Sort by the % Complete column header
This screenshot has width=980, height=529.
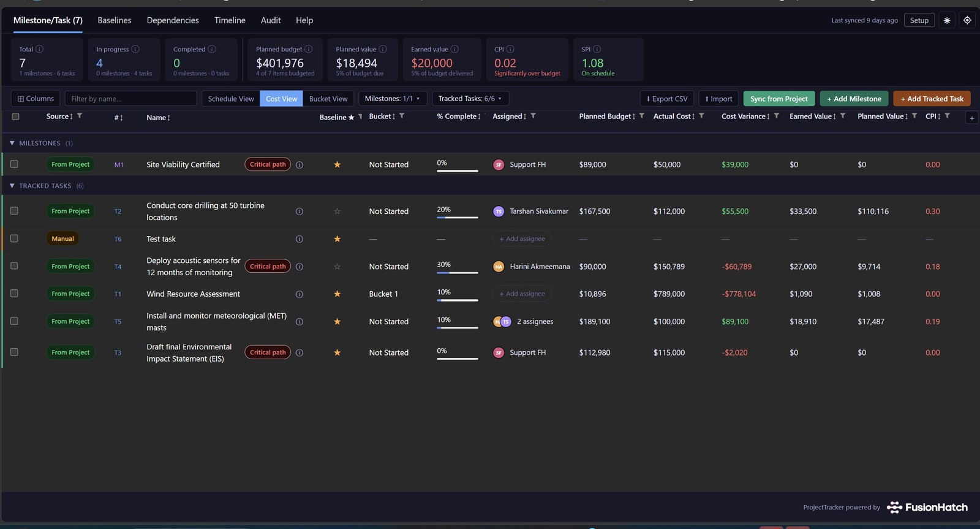pyautogui.click(x=459, y=116)
